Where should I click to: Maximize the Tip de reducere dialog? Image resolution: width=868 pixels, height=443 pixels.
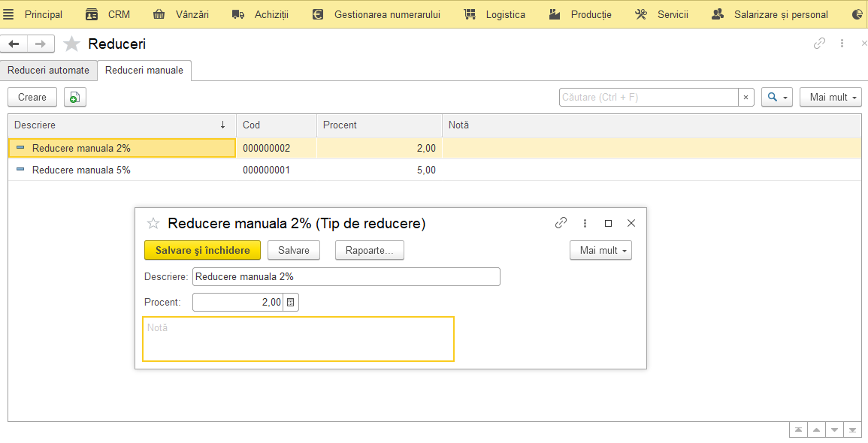[609, 223]
